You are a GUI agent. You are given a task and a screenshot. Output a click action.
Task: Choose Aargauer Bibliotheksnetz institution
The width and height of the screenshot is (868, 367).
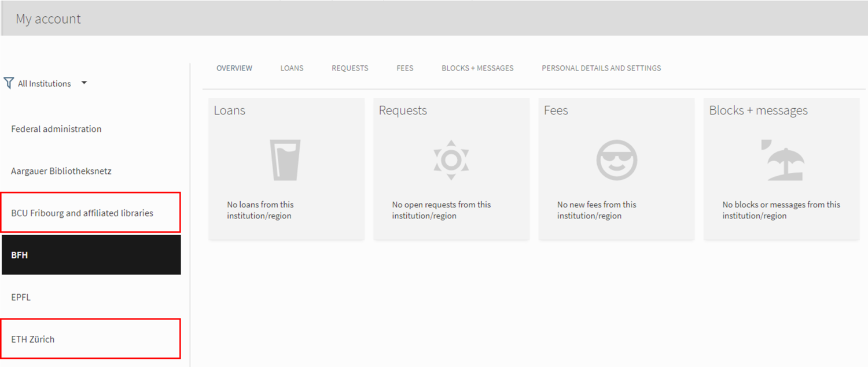click(x=61, y=171)
